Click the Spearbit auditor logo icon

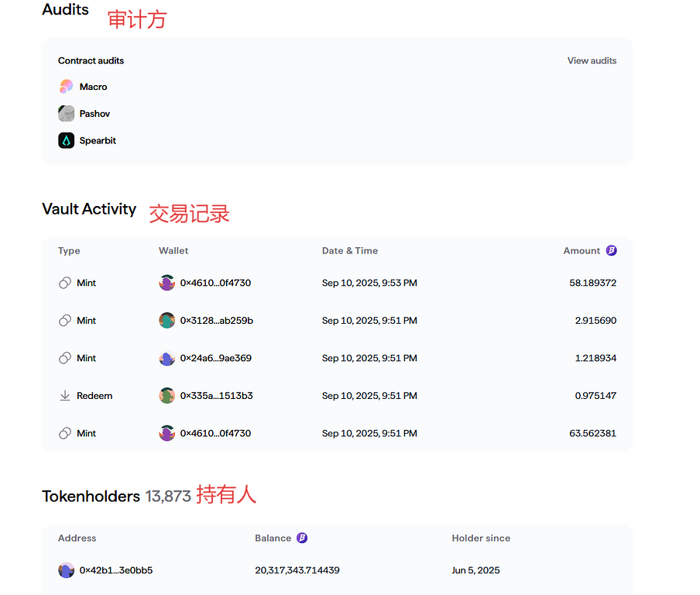pos(66,141)
